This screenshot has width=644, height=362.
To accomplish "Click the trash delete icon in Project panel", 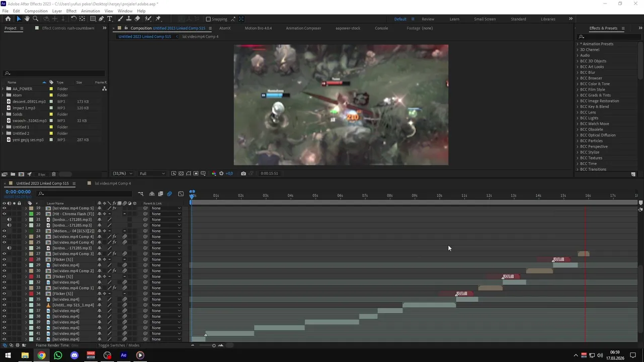I will click(54, 174).
